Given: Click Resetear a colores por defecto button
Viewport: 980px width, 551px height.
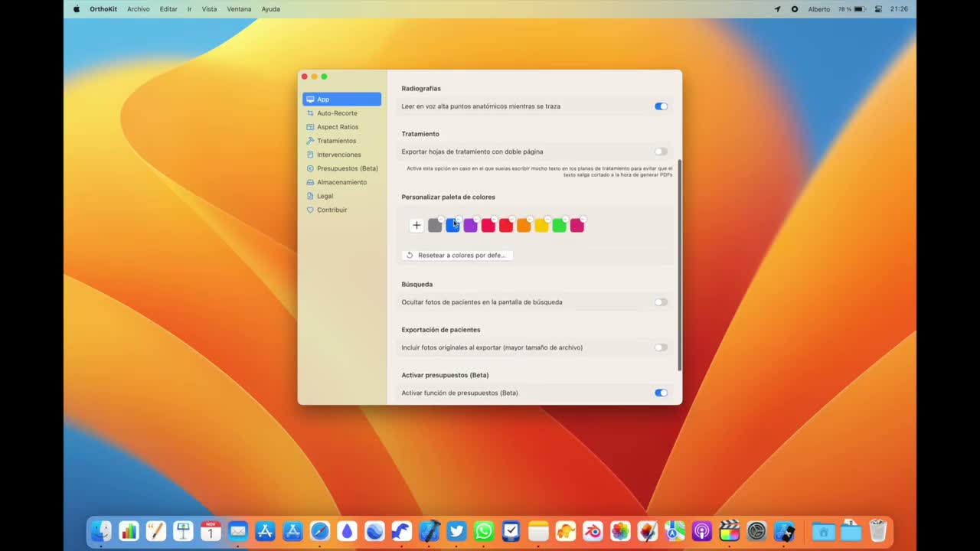Looking at the screenshot, I should point(457,256).
